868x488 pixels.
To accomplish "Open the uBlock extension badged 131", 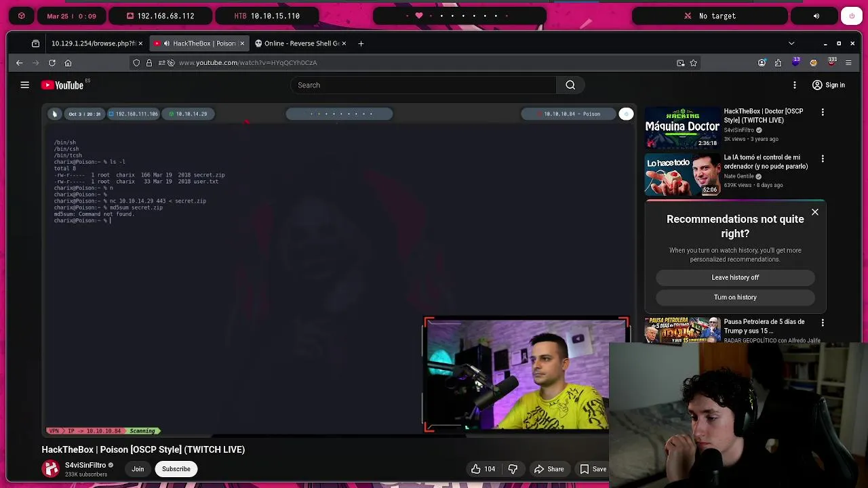I will coord(831,62).
